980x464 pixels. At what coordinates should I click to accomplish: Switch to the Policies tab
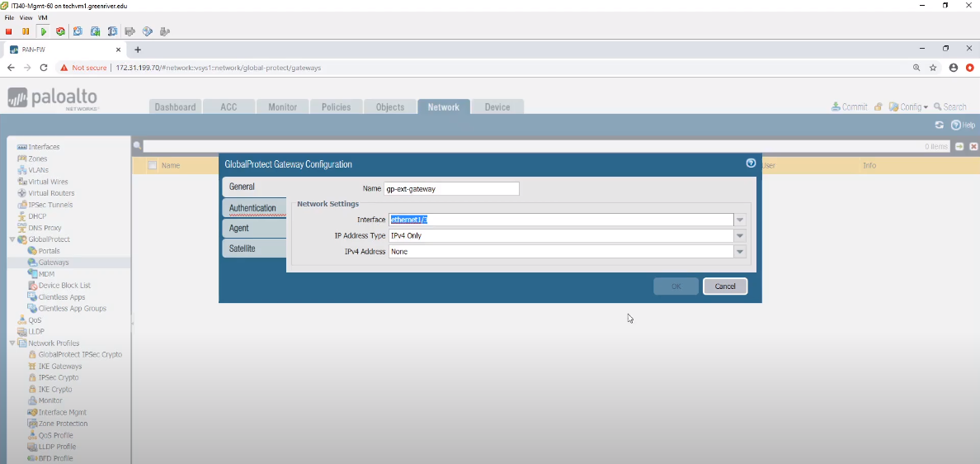[337, 107]
